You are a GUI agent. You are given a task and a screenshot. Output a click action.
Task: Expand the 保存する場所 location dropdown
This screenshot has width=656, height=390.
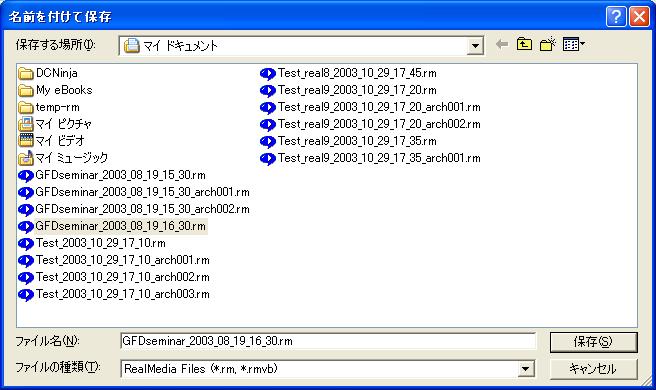pos(475,46)
